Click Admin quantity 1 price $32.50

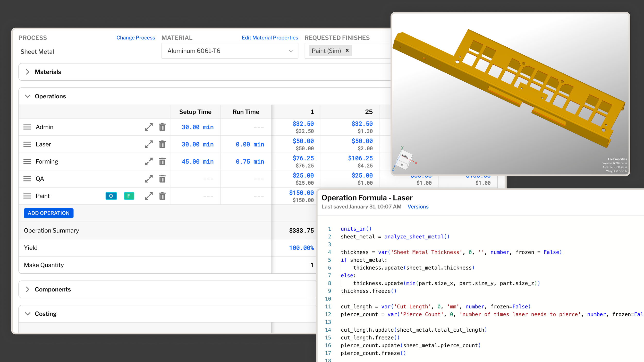[x=303, y=124]
